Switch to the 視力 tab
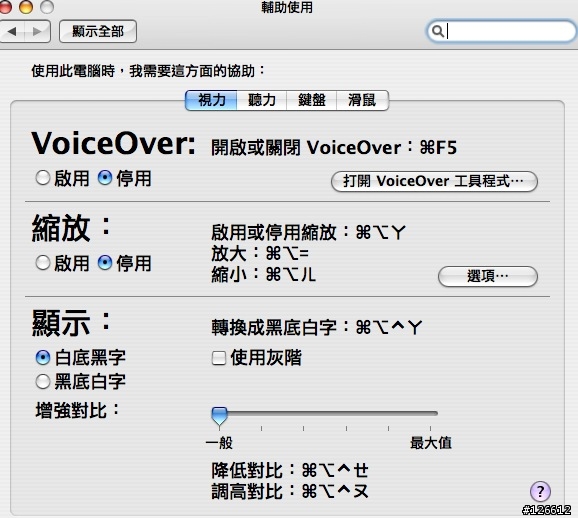 [x=211, y=100]
